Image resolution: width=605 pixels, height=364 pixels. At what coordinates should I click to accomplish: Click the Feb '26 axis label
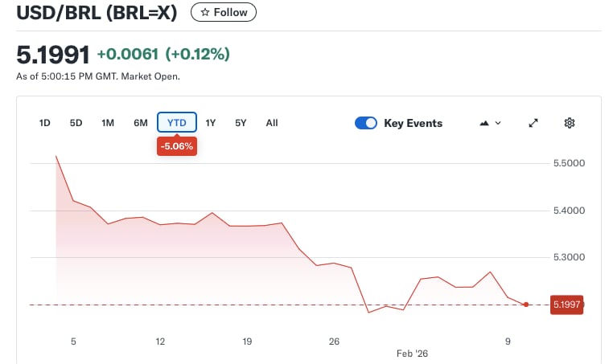[x=414, y=353]
